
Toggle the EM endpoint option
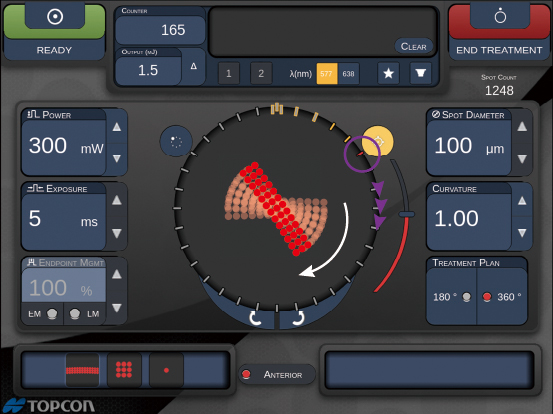[x=42, y=313]
